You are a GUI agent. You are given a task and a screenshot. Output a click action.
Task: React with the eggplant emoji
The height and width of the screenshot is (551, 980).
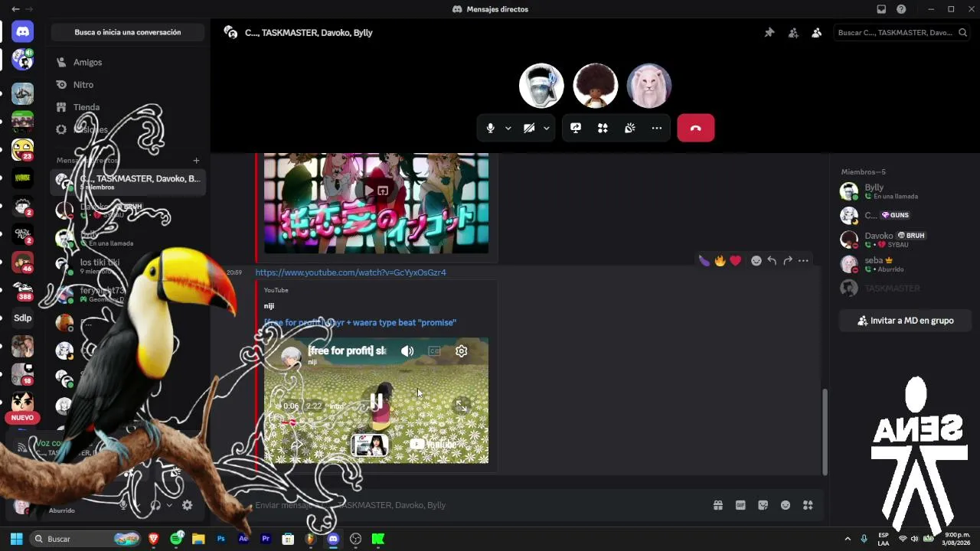(x=704, y=261)
